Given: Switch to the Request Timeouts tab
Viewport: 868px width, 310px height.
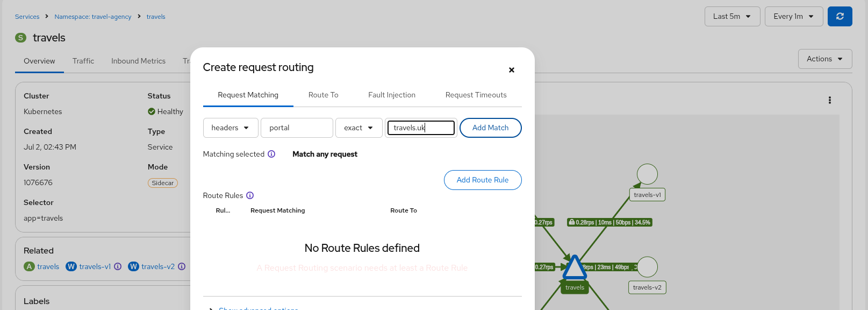Looking at the screenshot, I should (476, 95).
